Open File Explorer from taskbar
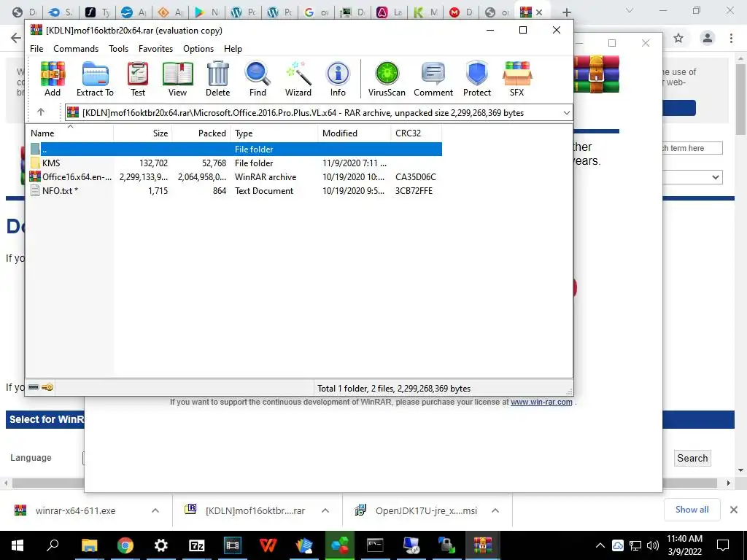The image size is (747, 560). click(89, 545)
